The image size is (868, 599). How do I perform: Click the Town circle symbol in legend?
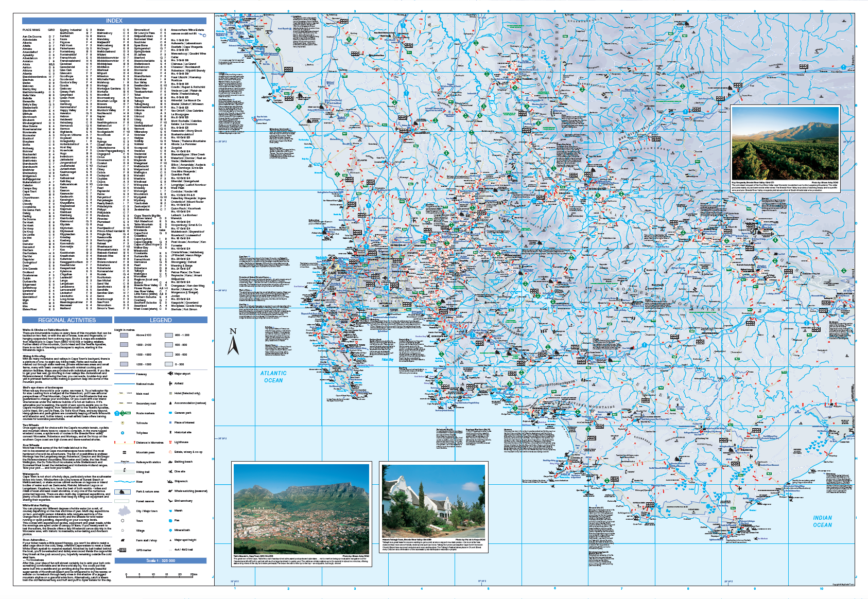point(123,521)
